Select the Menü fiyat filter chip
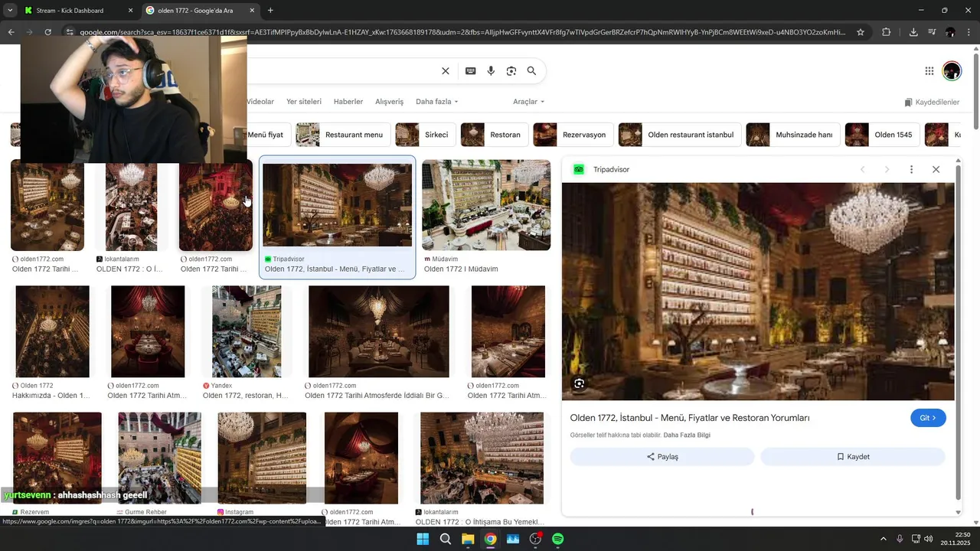 pyautogui.click(x=265, y=135)
